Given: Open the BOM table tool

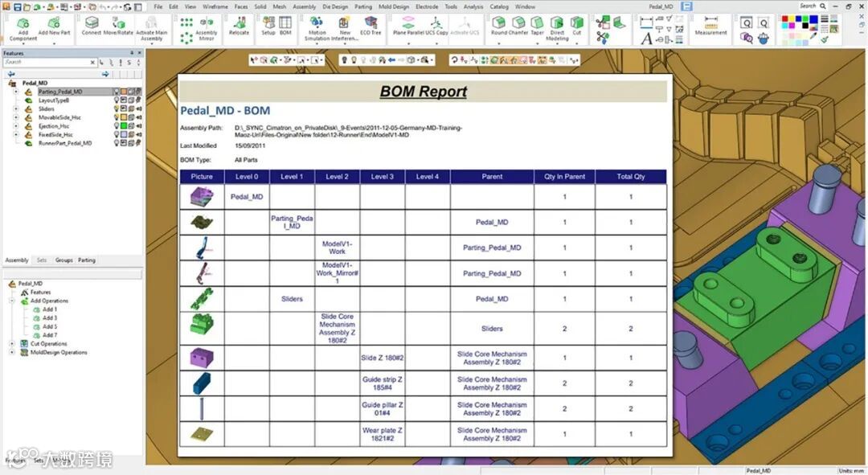Looking at the screenshot, I should [285, 26].
